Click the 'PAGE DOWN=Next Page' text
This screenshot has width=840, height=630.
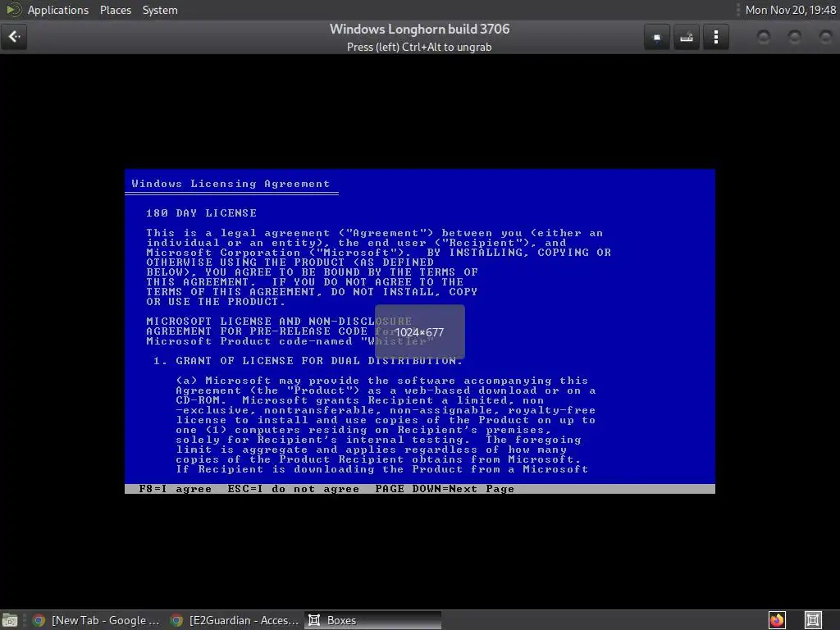444,489
